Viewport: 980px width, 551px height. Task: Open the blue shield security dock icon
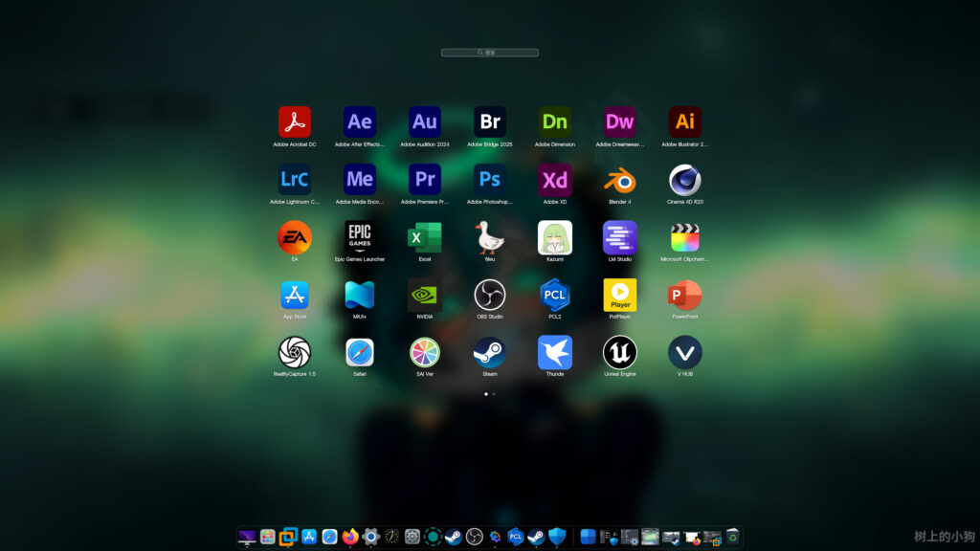(556, 537)
